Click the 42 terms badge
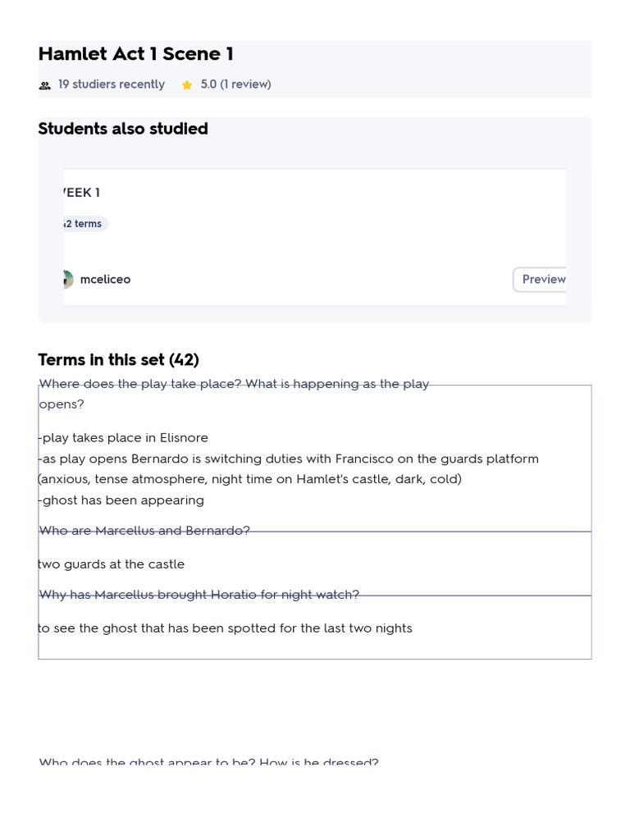The width and height of the screenshot is (630, 840). pyautogui.click(x=84, y=224)
